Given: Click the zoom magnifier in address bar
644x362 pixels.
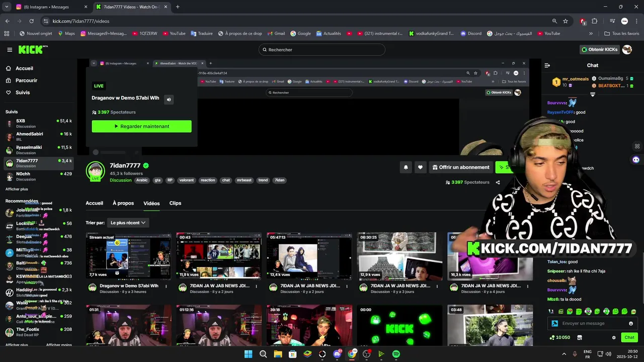Looking at the screenshot, I should coord(554,21).
